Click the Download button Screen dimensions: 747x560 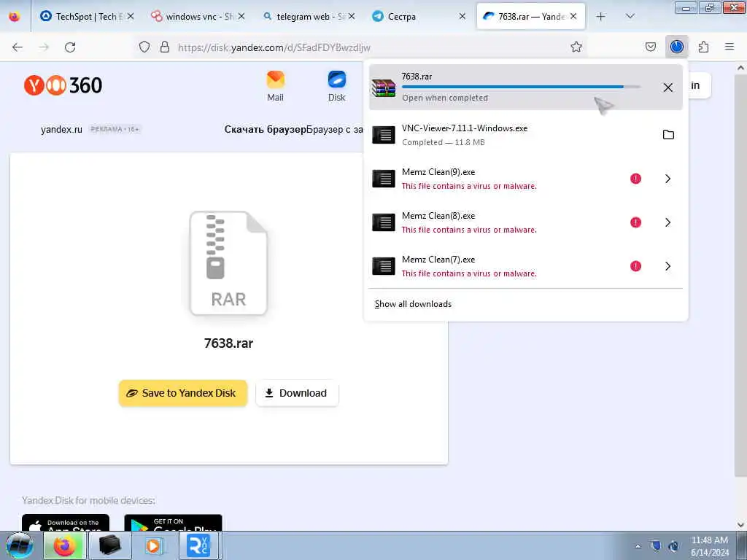pos(298,393)
